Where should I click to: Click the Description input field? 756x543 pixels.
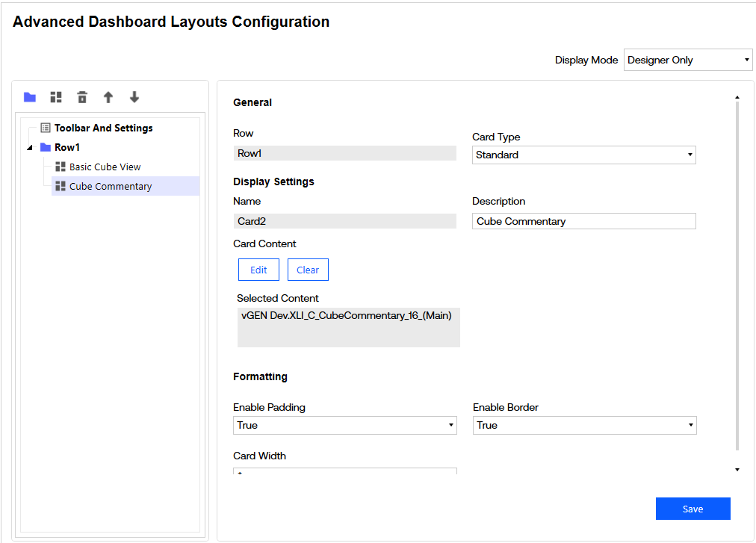[x=583, y=222]
